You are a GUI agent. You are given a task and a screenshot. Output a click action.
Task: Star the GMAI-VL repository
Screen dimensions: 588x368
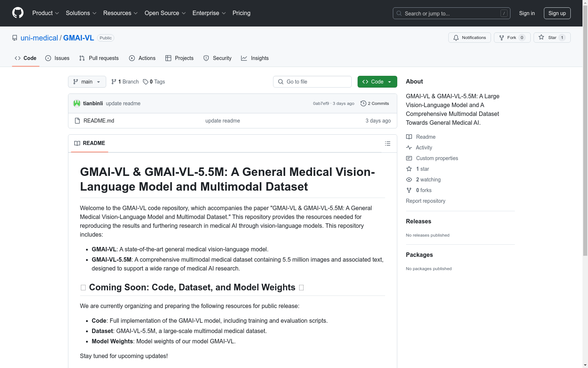(x=552, y=38)
